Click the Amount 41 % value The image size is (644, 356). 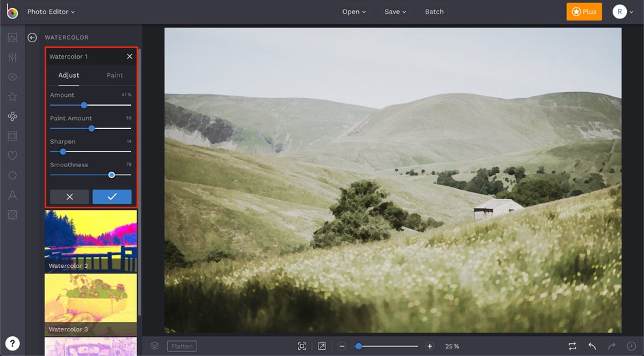[x=126, y=95]
